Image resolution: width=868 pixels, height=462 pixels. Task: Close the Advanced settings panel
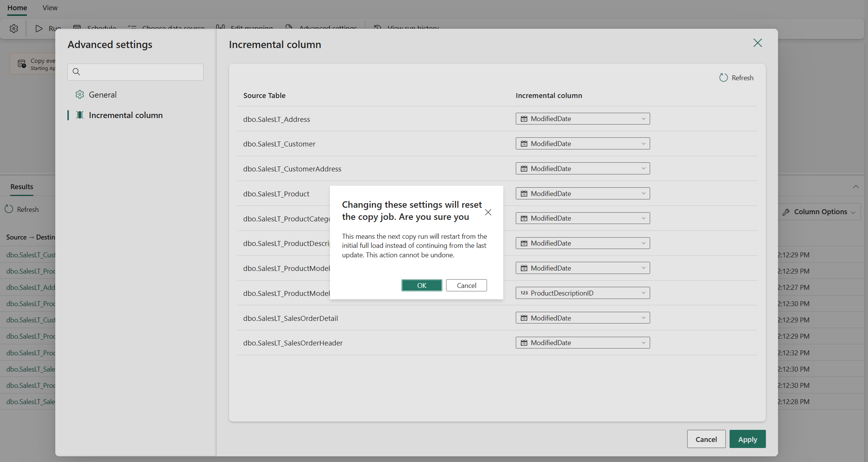(757, 43)
